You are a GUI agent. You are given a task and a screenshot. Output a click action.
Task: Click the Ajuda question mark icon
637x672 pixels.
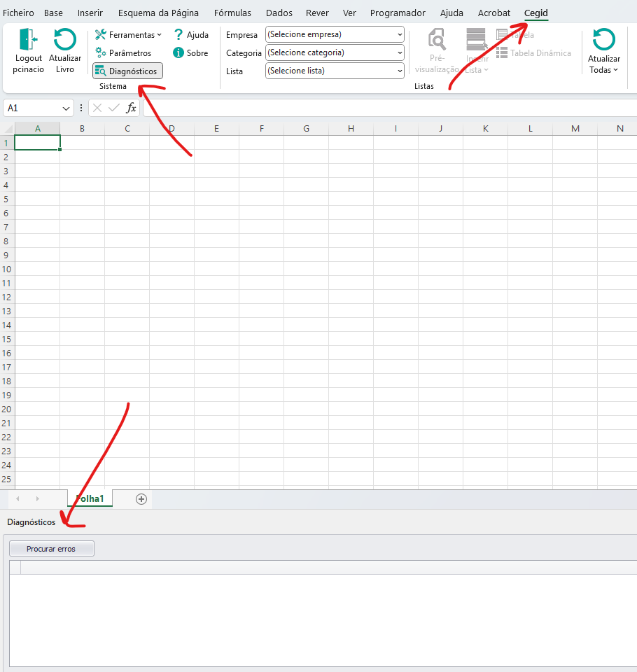[178, 35]
